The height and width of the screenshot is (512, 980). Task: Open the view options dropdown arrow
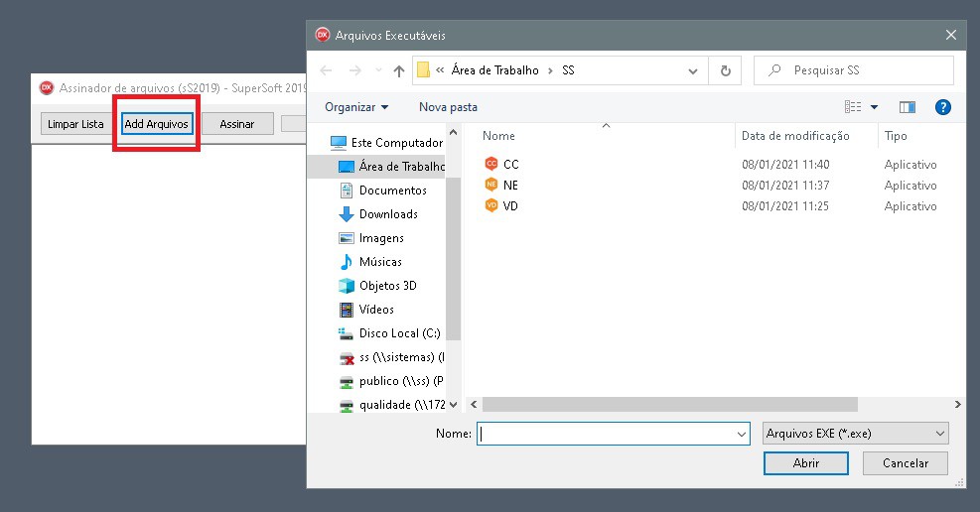pos(874,107)
